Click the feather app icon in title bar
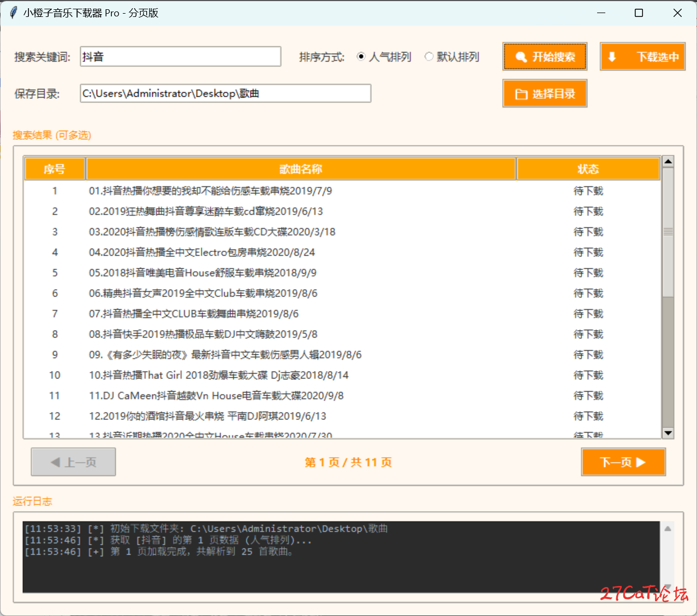The width and height of the screenshot is (697, 616). pyautogui.click(x=14, y=12)
